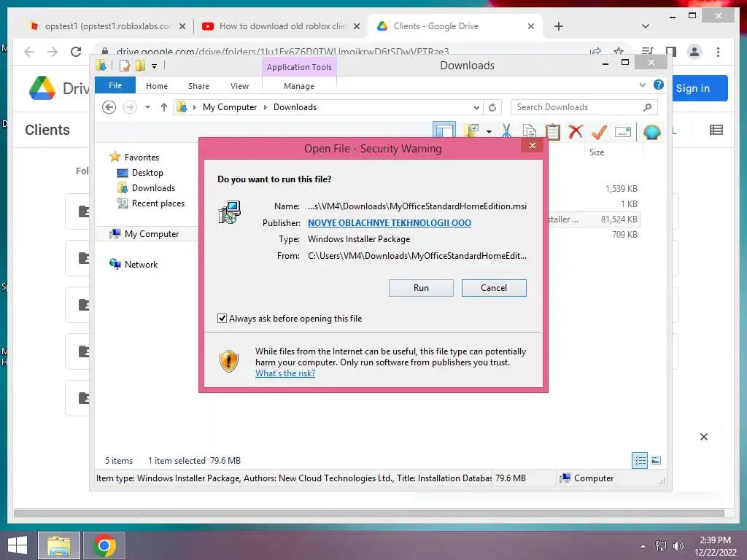Open the NOVYE OBLACHNYE TEKHNOLOGII OOO publisher link
747x560 pixels.
click(390, 223)
